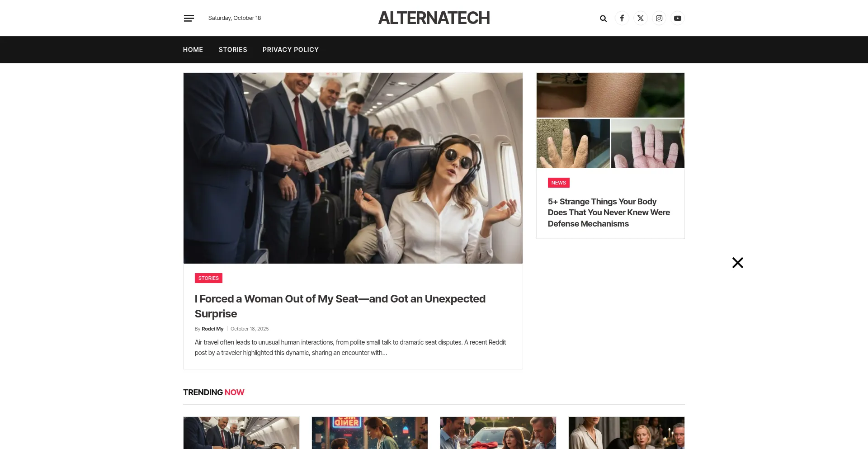The height and width of the screenshot is (449, 868).
Task: Open the search magnifier icon
Action: click(603, 19)
